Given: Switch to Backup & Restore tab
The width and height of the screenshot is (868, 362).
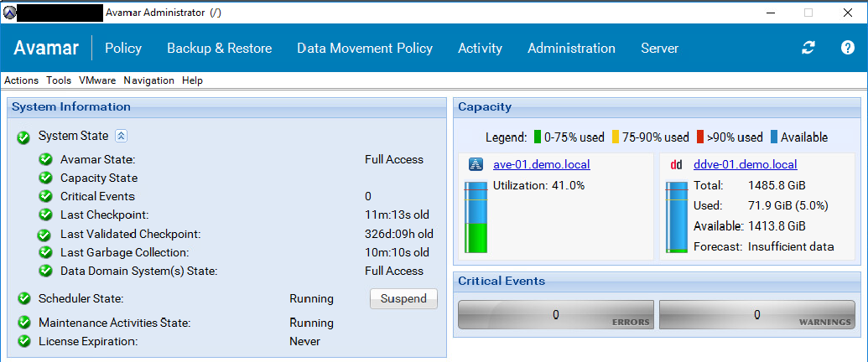Looking at the screenshot, I should point(219,48).
